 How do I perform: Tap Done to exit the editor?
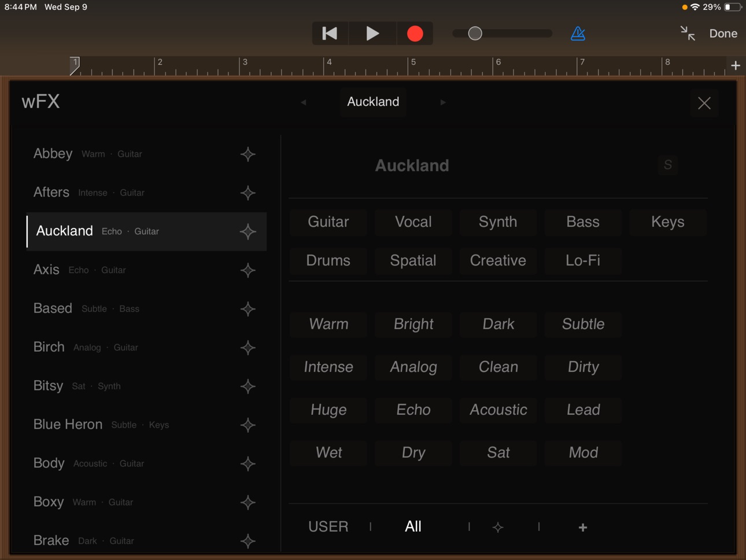[x=723, y=34]
